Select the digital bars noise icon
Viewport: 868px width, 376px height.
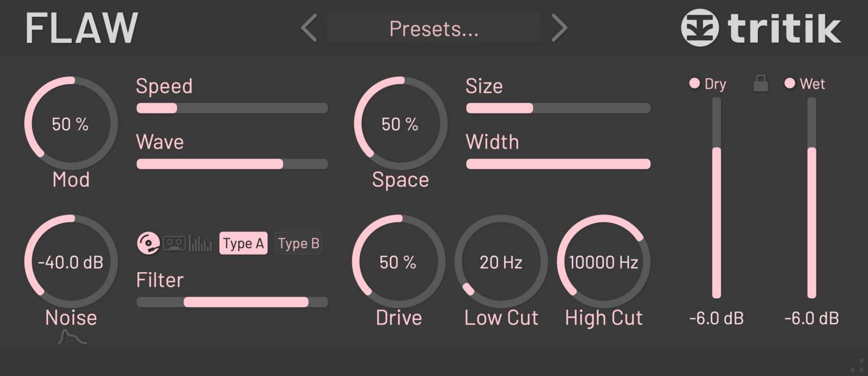click(x=200, y=243)
